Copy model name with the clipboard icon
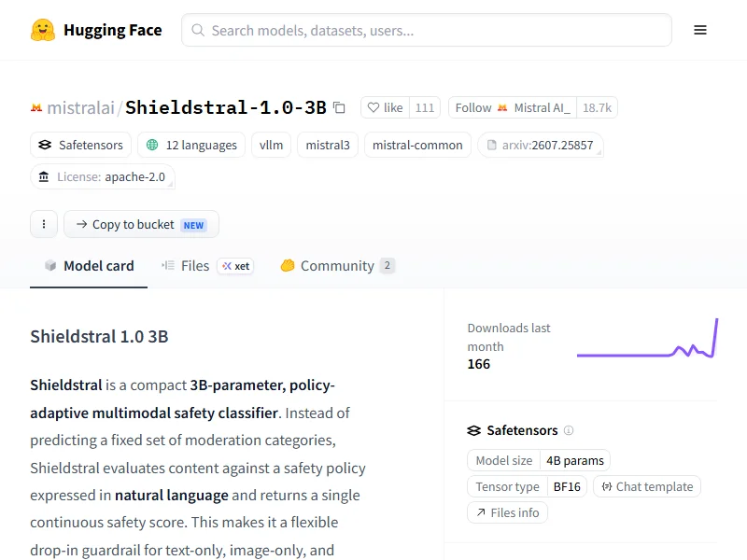The width and height of the screenshot is (747, 560). [x=339, y=107]
